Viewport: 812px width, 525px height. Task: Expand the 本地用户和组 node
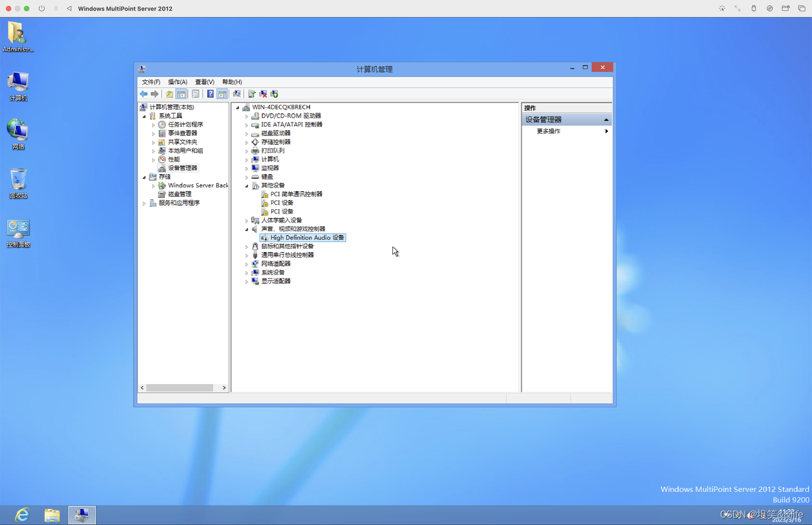(x=153, y=151)
